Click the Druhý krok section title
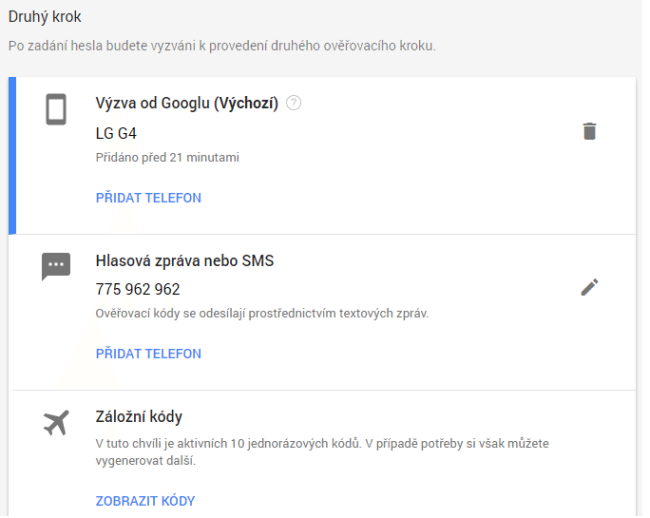Screen dimensions: 650x518 [x=45, y=17]
